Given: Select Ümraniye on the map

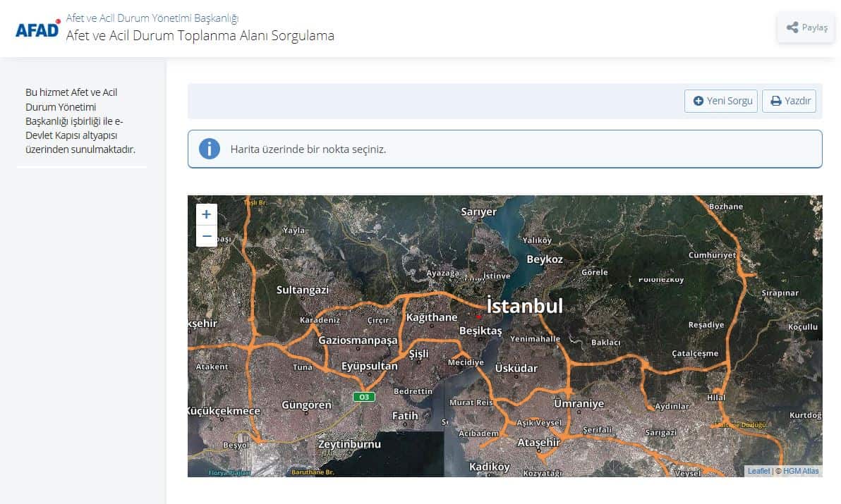Looking at the screenshot, I should [579, 404].
